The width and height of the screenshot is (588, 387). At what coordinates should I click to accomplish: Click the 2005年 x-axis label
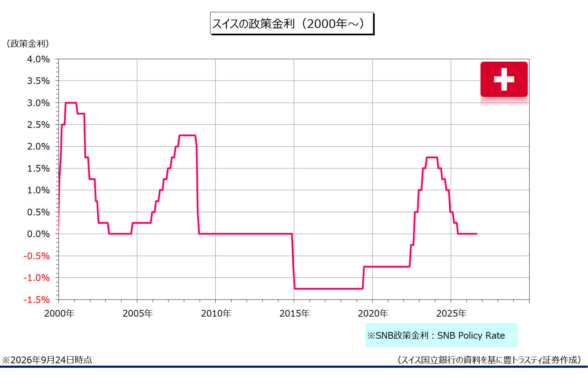click(138, 313)
